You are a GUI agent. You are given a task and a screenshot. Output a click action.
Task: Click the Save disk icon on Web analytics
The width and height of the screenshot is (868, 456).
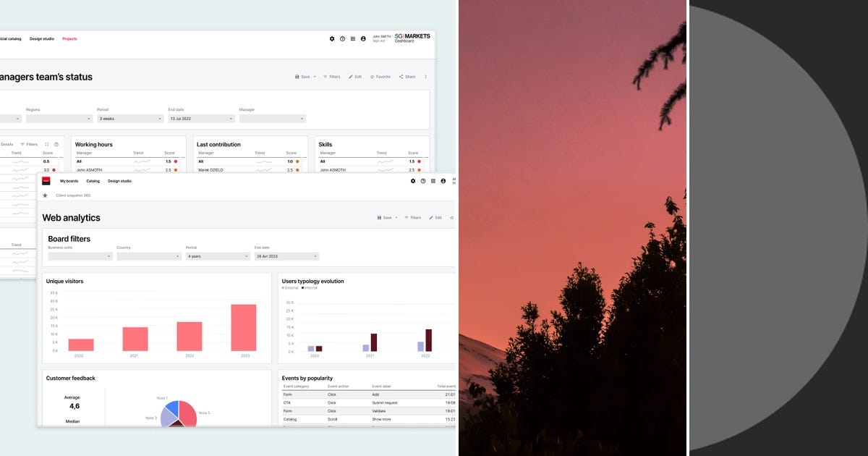[x=380, y=218]
